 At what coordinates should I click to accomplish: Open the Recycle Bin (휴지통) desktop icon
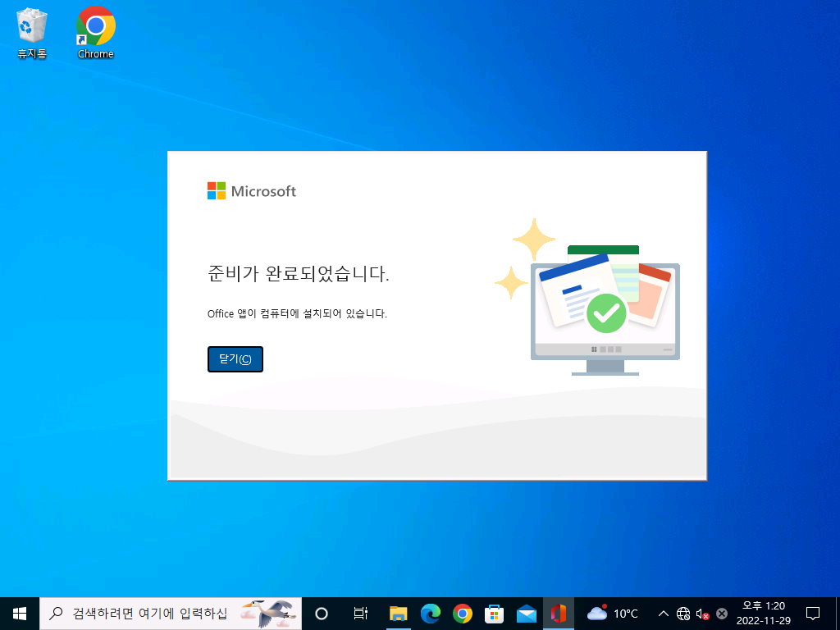coord(32,33)
